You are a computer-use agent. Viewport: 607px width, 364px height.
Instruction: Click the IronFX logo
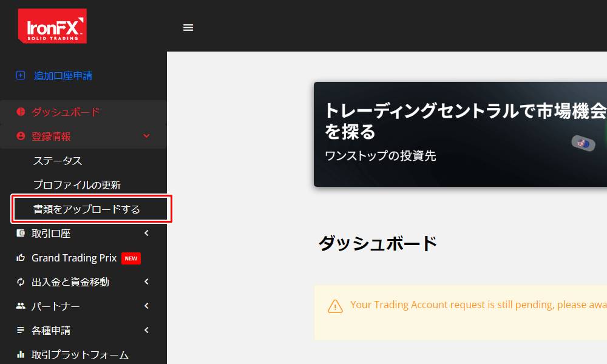pos(52,27)
